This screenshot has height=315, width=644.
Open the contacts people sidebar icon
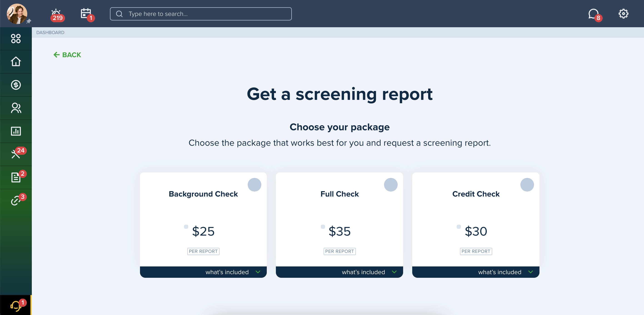point(16,108)
